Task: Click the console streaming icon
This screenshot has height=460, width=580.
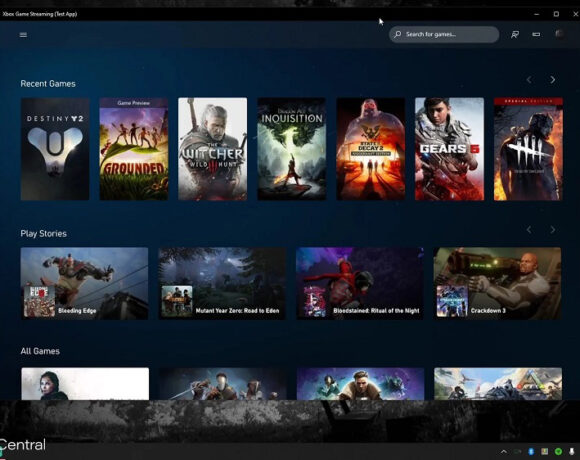Action: 536,34
